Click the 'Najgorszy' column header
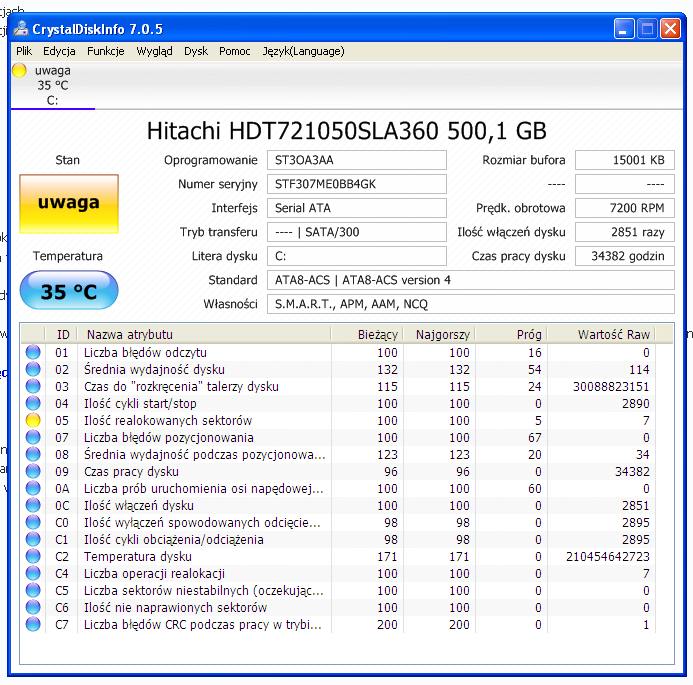Image resolution: width=693 pixels, height=685 pixels. (439, 335)
